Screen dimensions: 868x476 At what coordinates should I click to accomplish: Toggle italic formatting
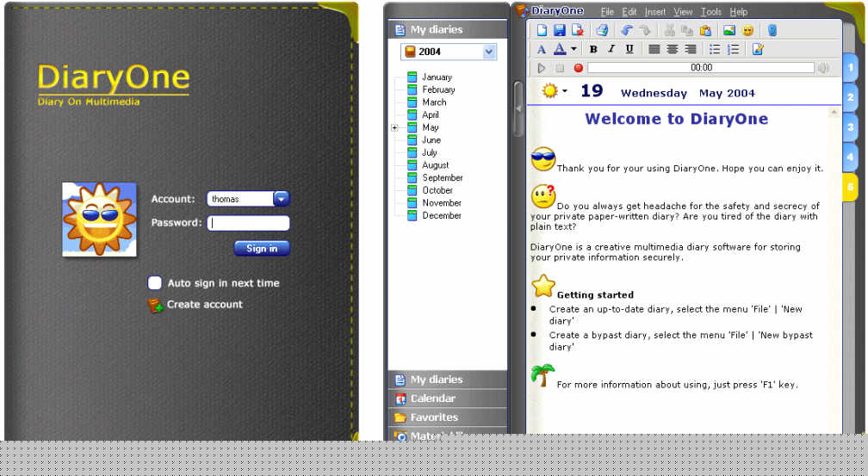click(x=611, y=49)
